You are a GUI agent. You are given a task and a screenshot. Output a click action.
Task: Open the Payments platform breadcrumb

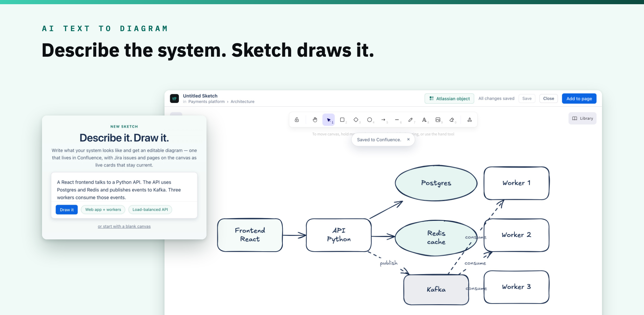click(206, 101)
